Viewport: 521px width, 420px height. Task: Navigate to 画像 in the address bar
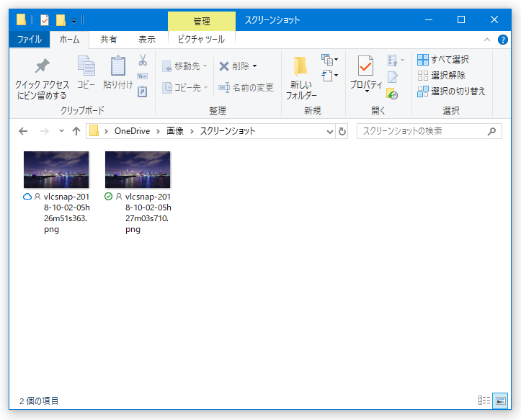coord(175,131)
